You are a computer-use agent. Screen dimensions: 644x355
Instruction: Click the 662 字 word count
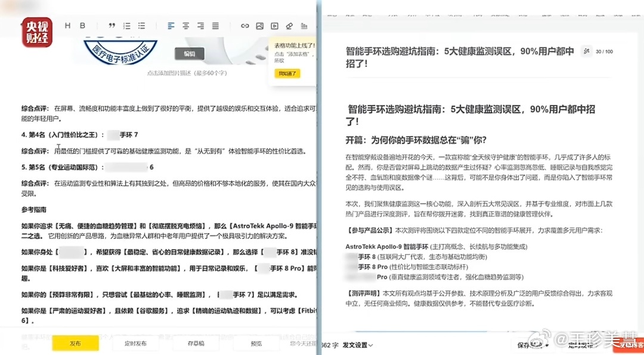click(x=329, y=345)
